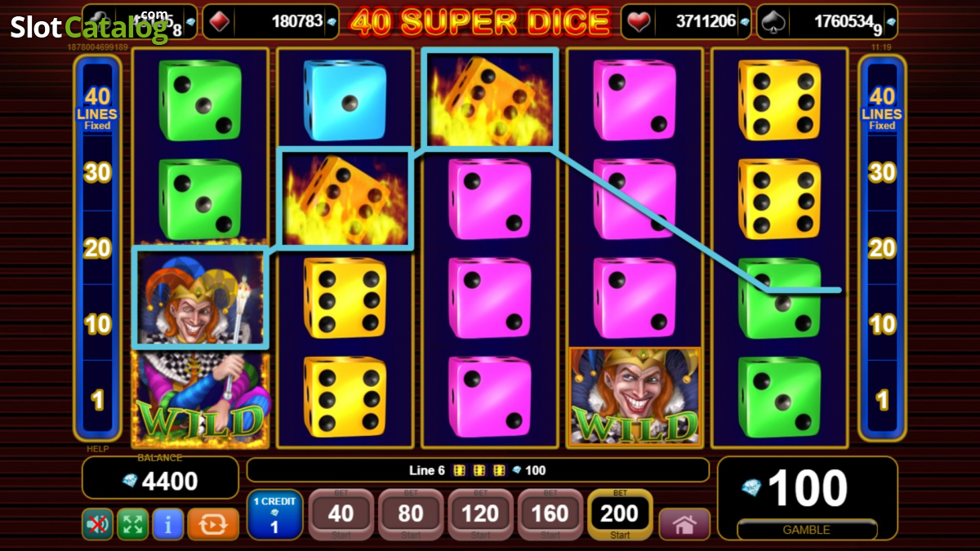Image resolution: width=980 pixels, height=551 pixels.
Task: Start spin with bet 120
Action: [x=480, y=515]
